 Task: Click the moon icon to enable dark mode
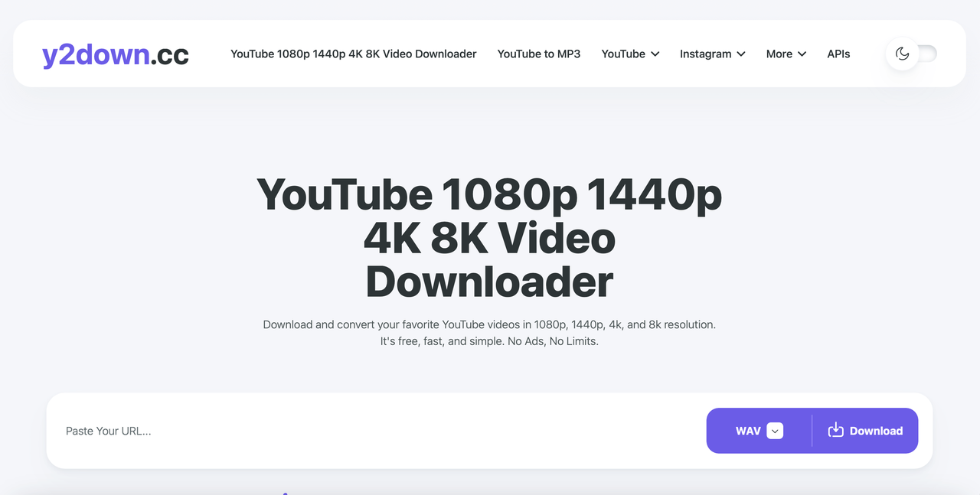pos(902,54)
